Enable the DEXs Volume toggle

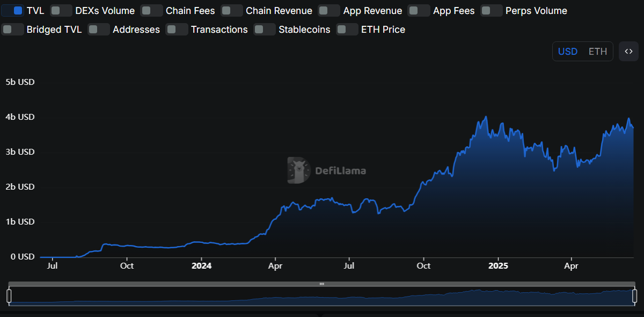click(x=61, y=11)
